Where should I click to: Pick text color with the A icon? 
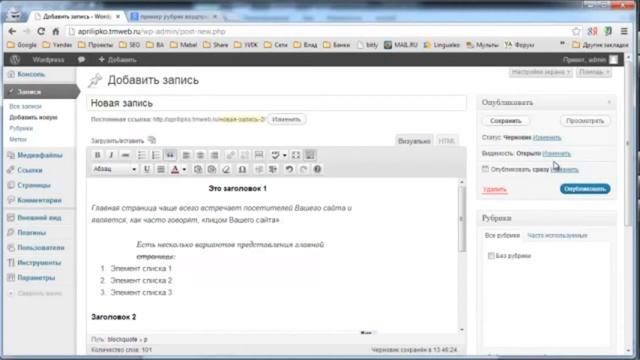point(175,169)
